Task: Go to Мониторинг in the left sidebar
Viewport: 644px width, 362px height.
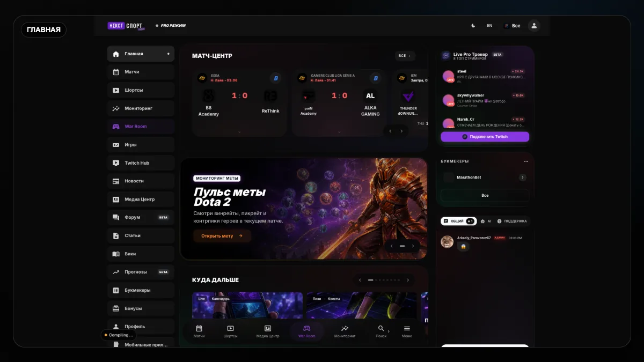Action: (x=141, y=108)
